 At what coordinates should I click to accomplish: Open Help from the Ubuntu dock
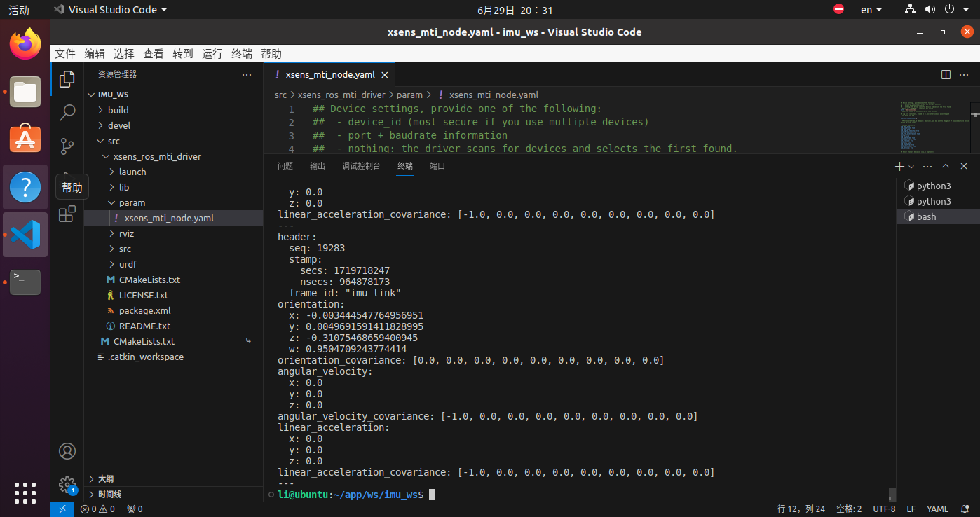pos(25,187)
